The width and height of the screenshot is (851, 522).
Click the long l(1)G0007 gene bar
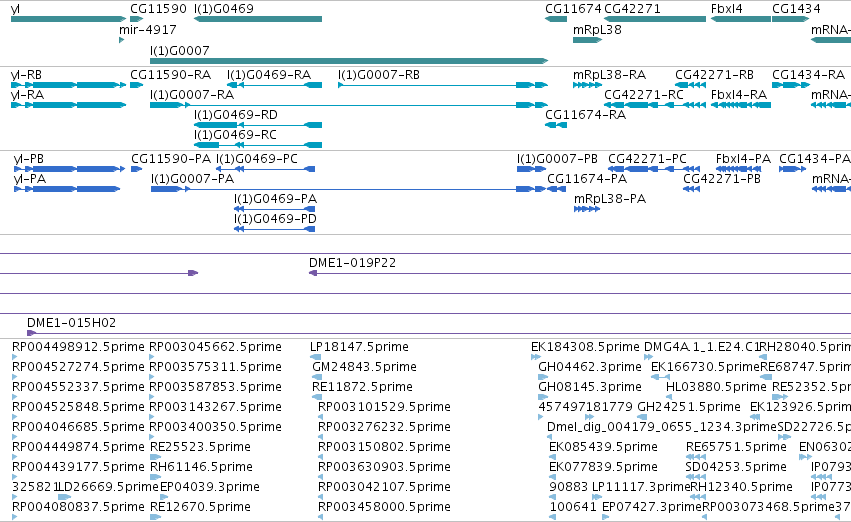point(349,61)
